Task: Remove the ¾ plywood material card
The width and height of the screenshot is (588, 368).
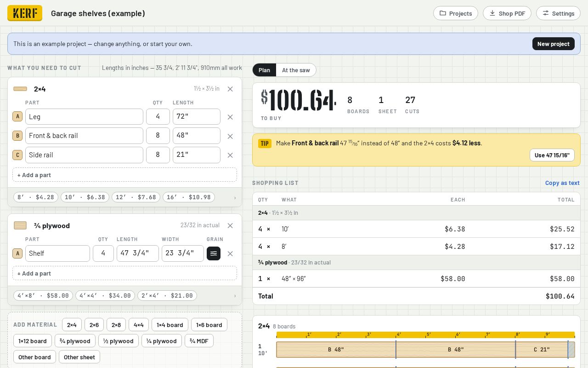Action: pyautogui.click(x=230, y=225)
